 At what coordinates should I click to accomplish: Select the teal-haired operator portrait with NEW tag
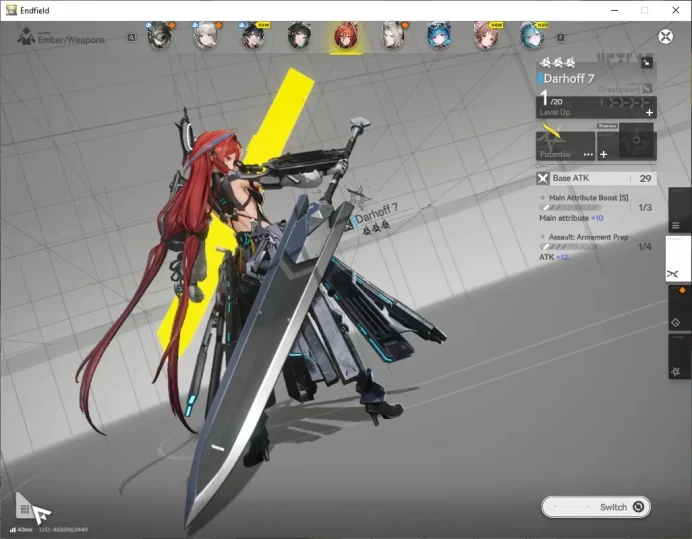532,36
